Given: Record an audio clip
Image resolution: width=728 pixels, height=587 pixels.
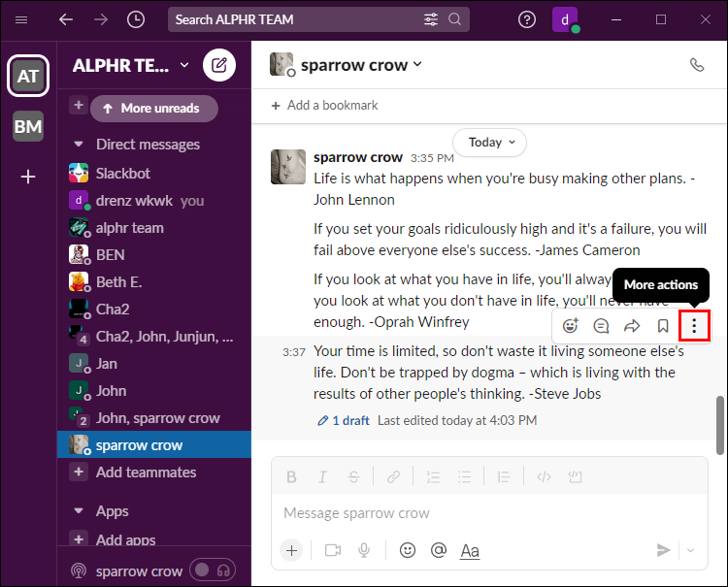Looking at the screenshot, I should (x=364, y=550).
